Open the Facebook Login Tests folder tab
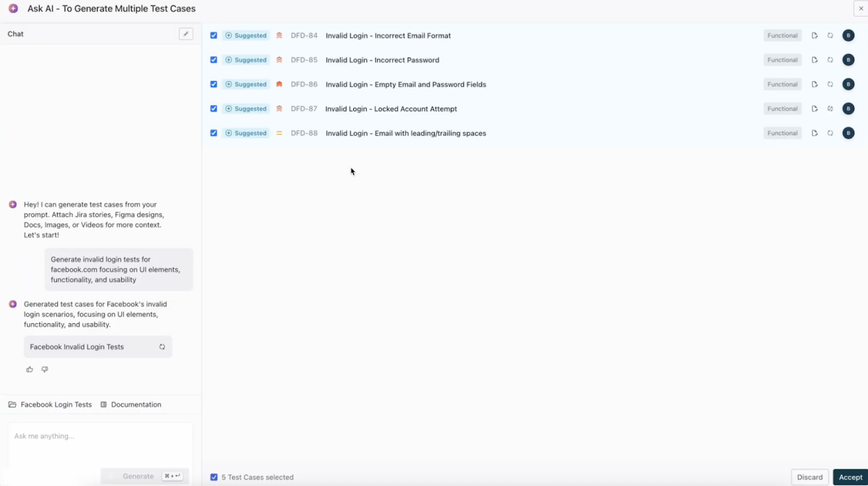 (50, 405)
